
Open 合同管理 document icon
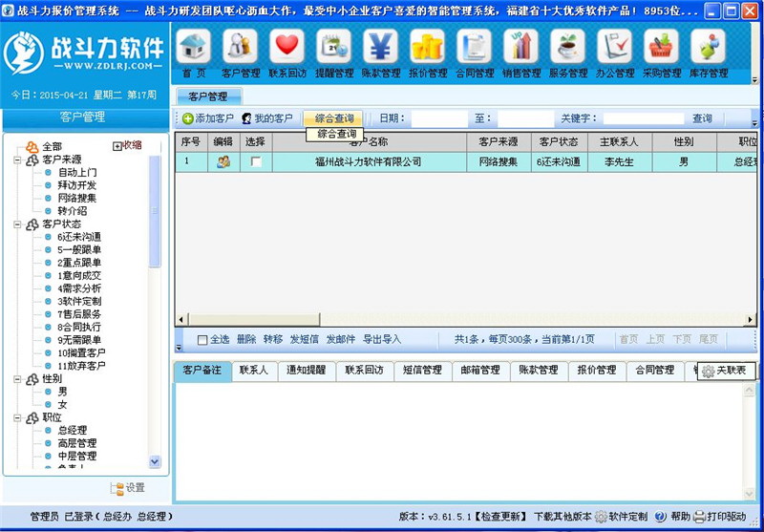tap(474, 46)
